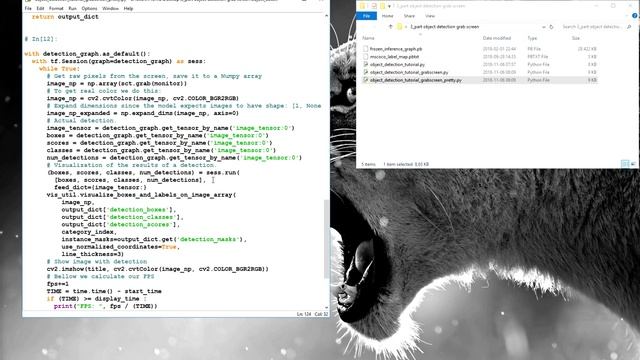Switch to the Home ribbon tab in Explorer
This screenshot has height=360, width=640.
point(387,16)
